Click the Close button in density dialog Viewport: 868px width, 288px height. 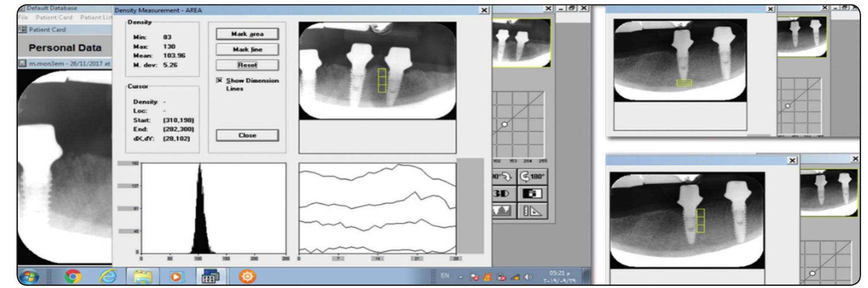[x=247, y=135]
